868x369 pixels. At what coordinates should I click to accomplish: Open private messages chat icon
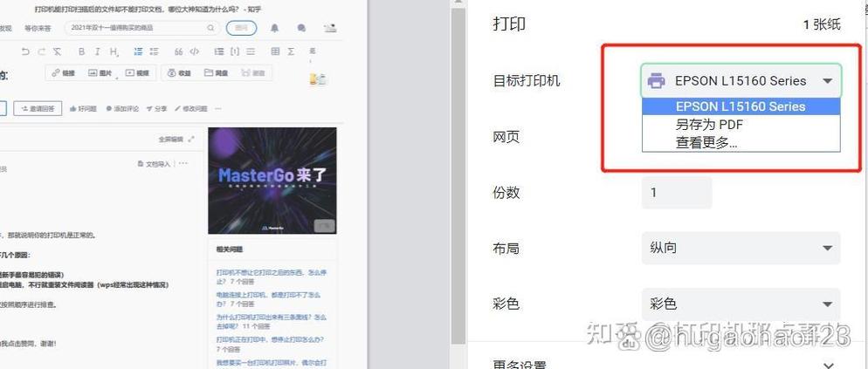[301, 28]
